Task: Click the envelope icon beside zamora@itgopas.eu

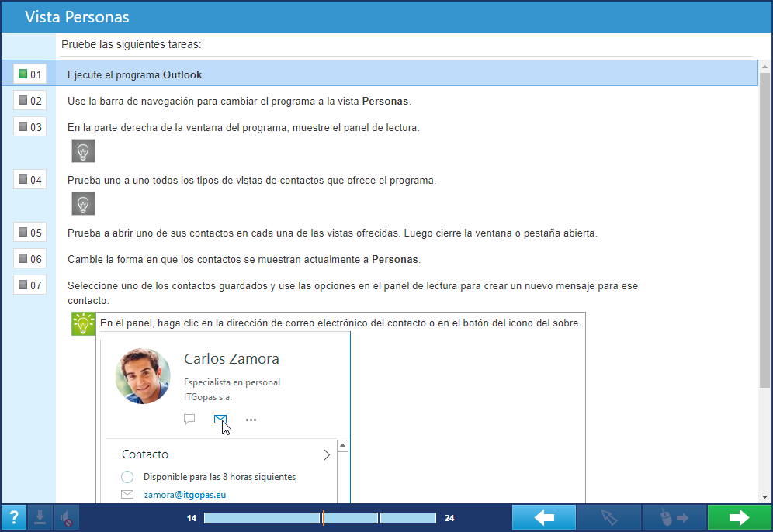Action: (x=127, y=494)
